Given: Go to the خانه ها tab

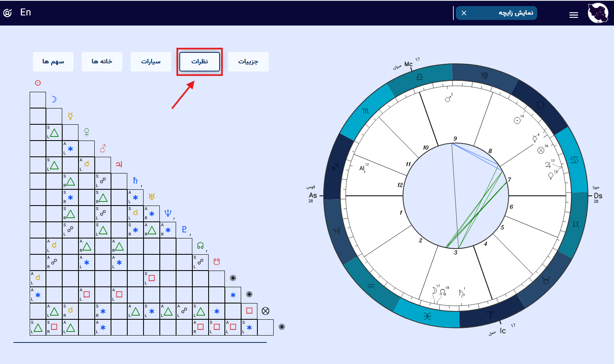Looking at the screenshot, I should click(x=102, y=62).
